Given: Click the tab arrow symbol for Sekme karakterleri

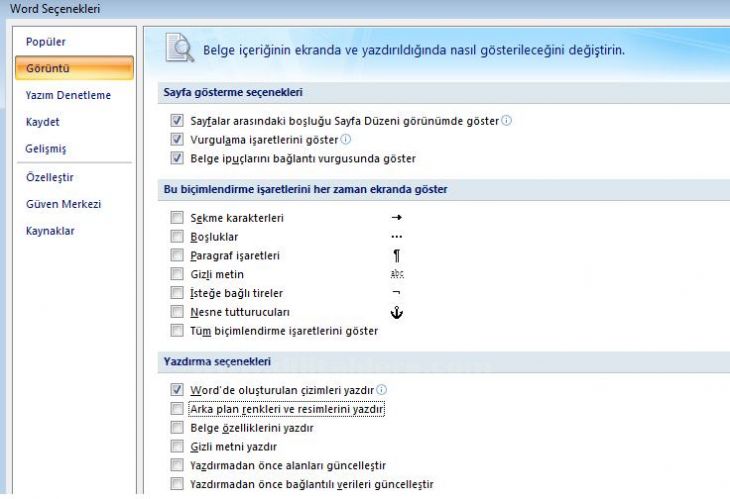Looking at the screenshot, I should (397, 217).
